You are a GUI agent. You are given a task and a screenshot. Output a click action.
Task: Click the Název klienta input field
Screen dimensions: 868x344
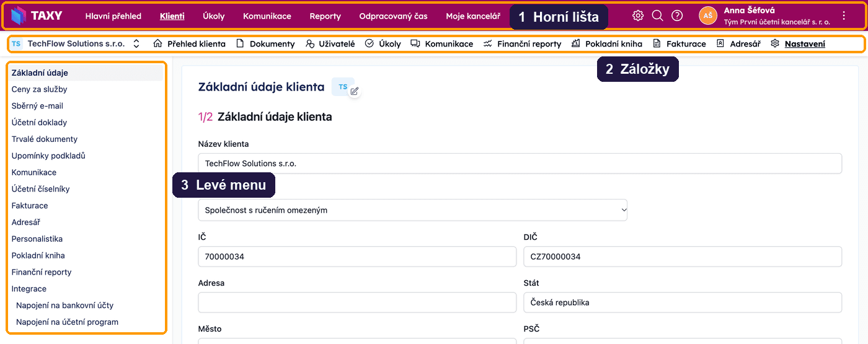tap(520, 164)
